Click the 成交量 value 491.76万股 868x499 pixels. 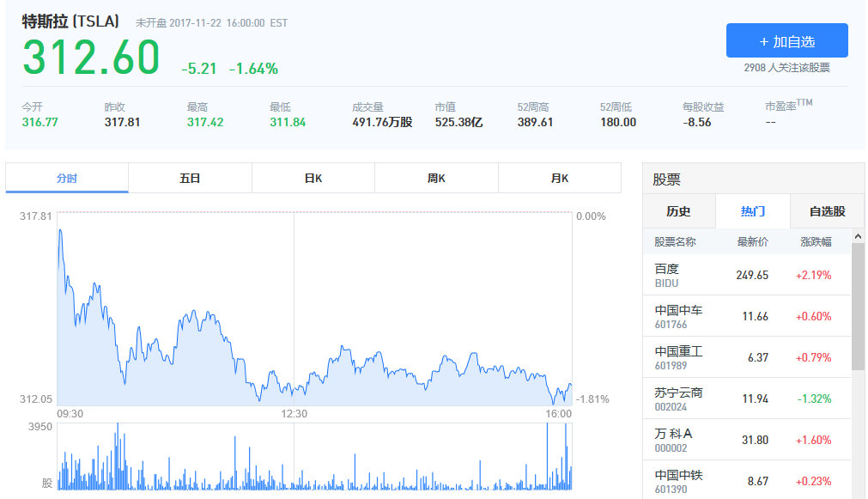[383, 123]
